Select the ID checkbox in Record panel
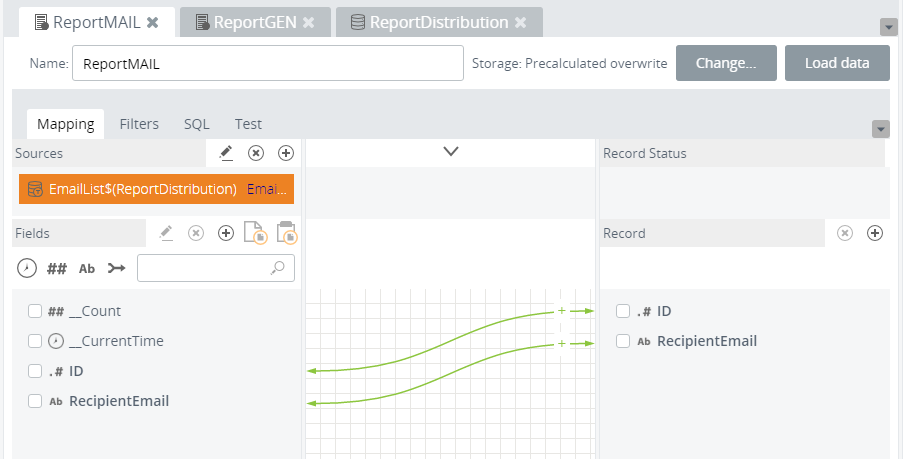This screenshot has width=904, height=459. [x=623, y=311]
